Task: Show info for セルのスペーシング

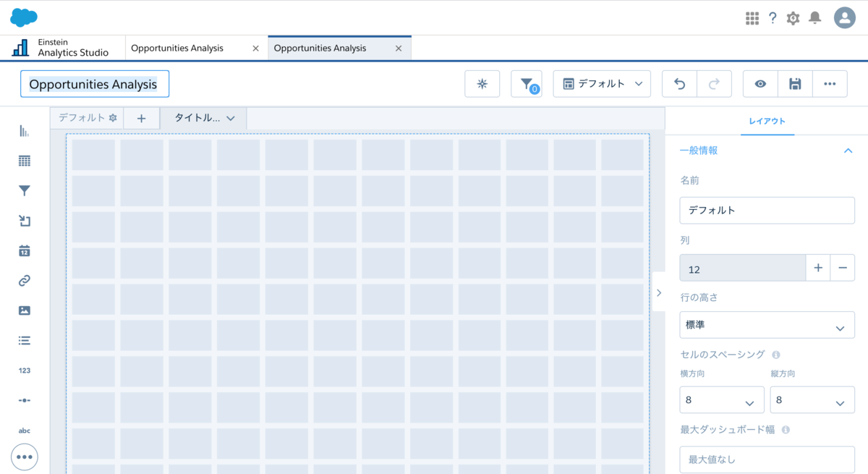Action: click(x=776, y=355)
